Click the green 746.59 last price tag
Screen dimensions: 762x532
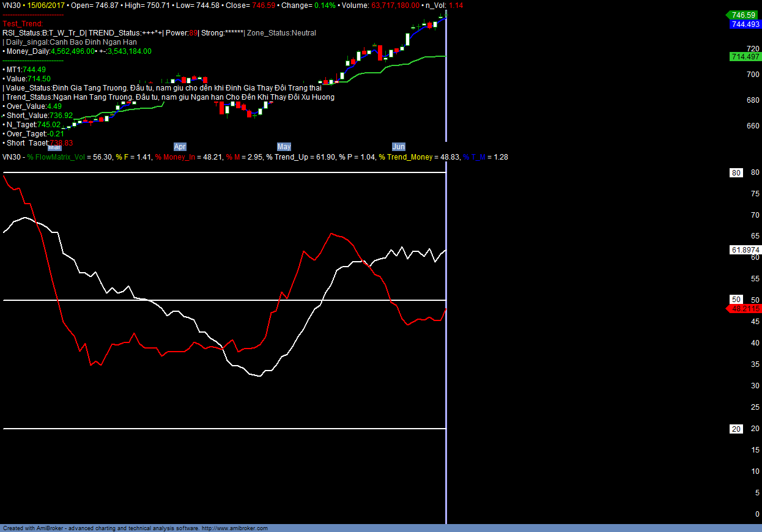tap(744, 15)
